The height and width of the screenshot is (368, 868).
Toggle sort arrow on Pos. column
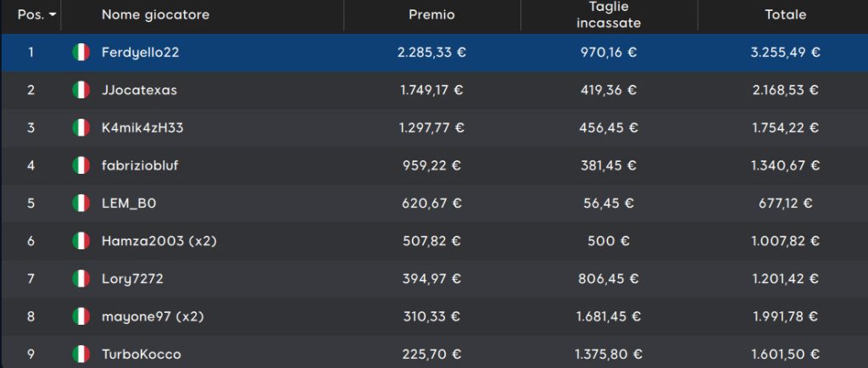[53, 15]
